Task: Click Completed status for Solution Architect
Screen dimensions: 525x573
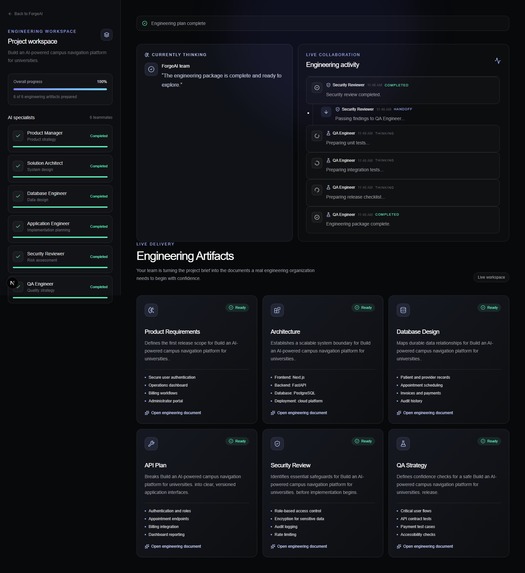Action: (99, 166)
